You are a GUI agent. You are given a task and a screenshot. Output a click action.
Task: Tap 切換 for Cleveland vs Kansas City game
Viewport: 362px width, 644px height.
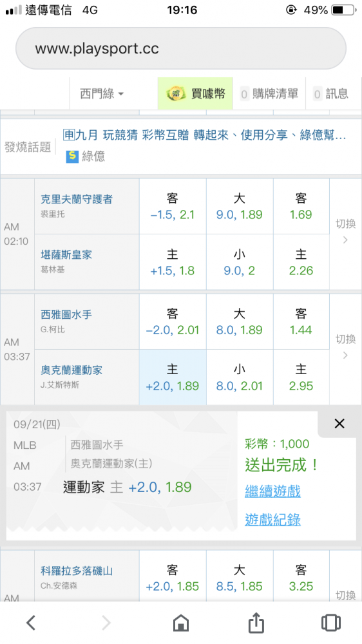(x=345, y=231)
